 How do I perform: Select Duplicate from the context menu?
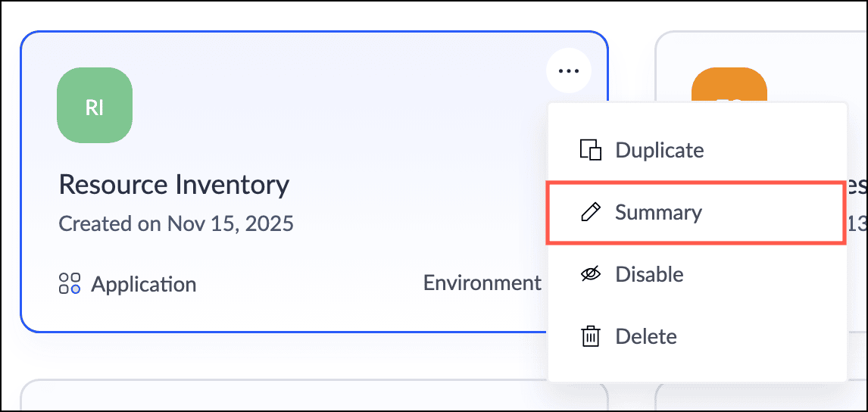click(x=659, y=150)
